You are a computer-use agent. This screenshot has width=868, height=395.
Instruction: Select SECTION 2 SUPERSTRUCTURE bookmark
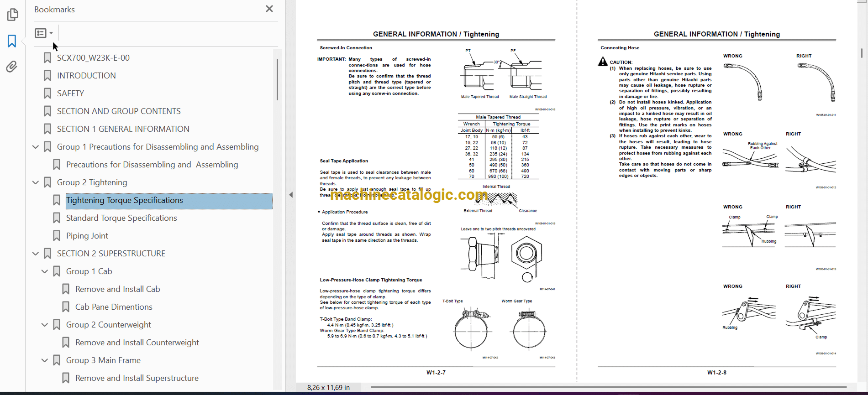pyautogui.click(x=111, y=254)
